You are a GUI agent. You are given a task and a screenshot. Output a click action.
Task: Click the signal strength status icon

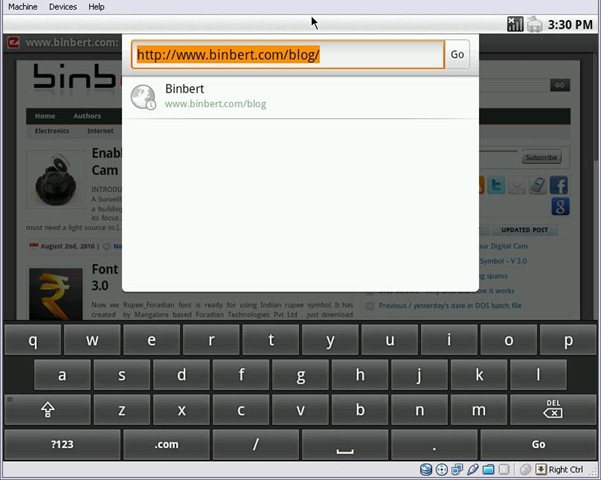click(515, 24)
